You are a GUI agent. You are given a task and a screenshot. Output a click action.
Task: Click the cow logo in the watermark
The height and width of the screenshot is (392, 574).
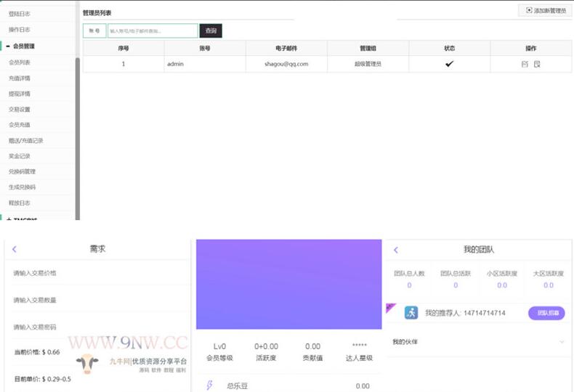coord(87,363)
